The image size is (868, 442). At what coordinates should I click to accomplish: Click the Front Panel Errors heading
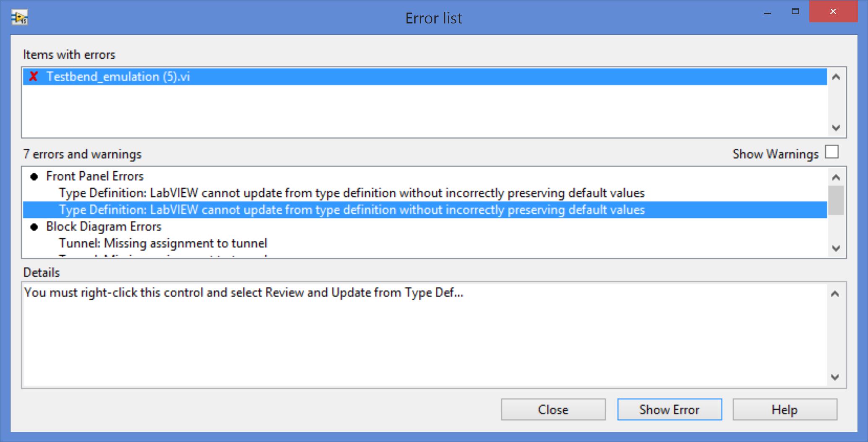[x=95, y=176]
